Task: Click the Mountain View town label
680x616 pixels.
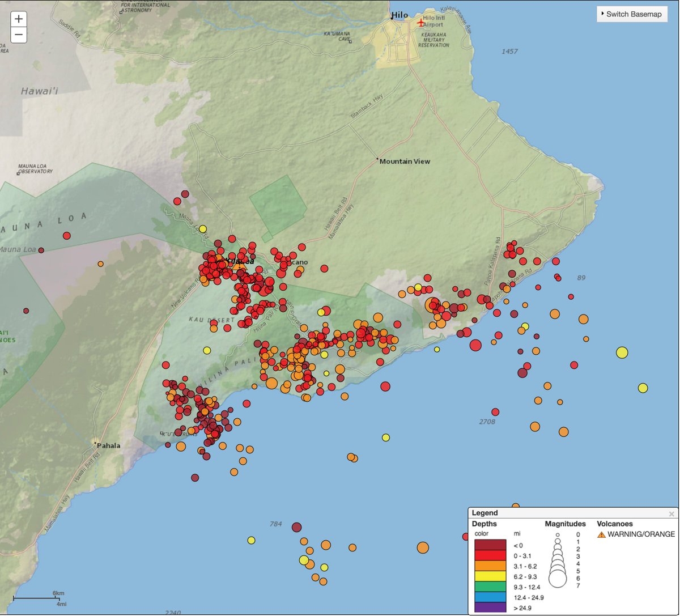Action: click(x=405, y=162)
